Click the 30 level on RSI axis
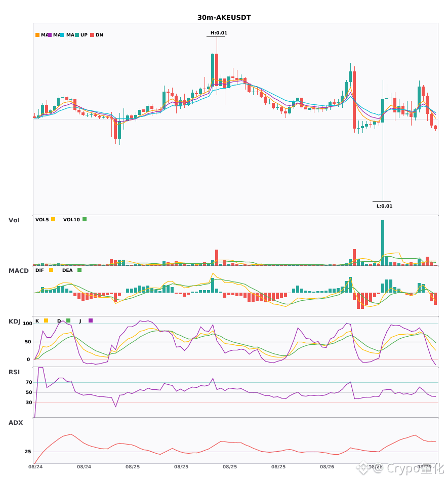Screen dimensions: 448x481 point(29,403)
